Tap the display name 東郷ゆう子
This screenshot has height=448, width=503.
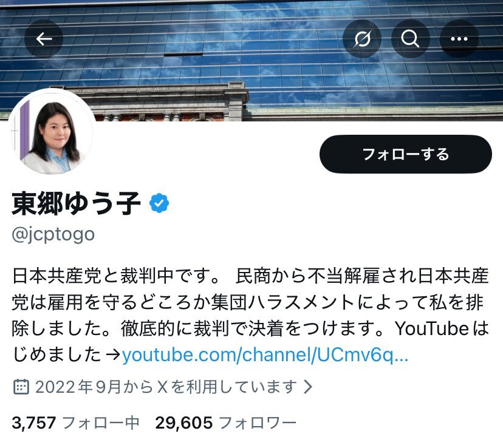[x=76, y=203]
